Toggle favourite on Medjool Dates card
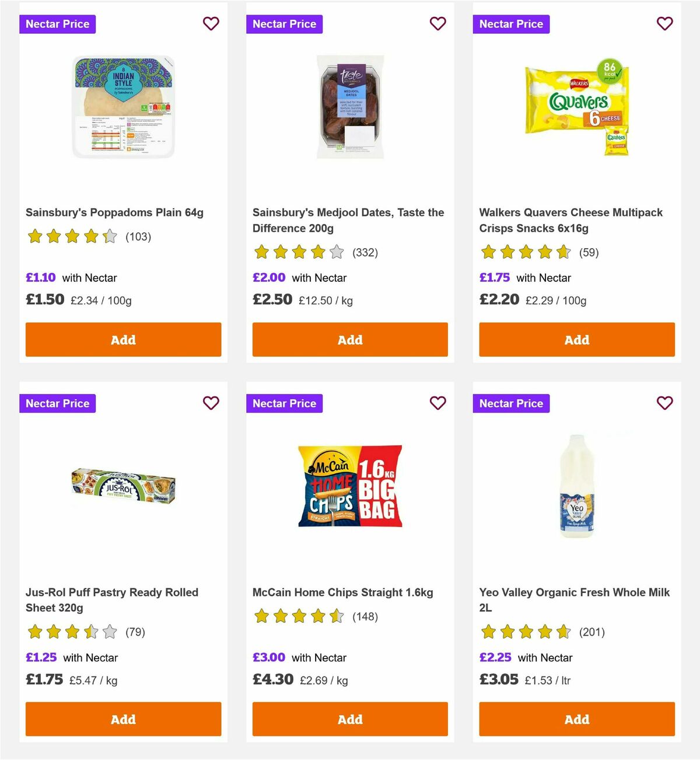This screenshot has width=700, height=760. coord(437,24)
